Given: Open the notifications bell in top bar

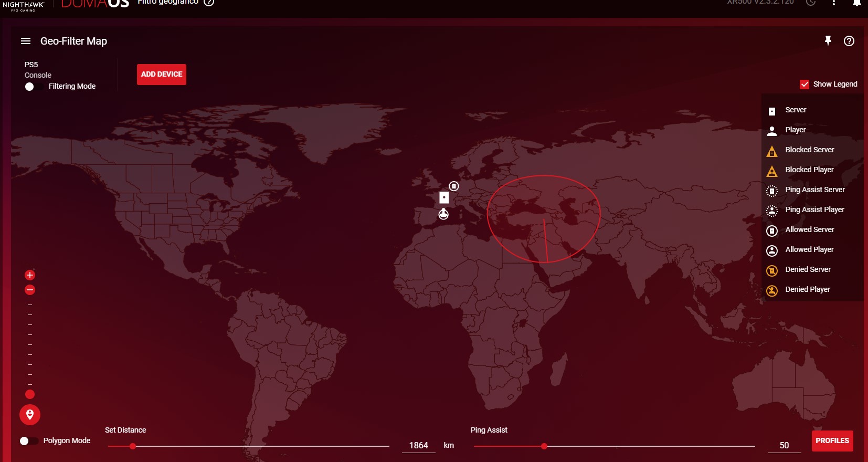Looking at the screenshot, I should coord(857,3).
